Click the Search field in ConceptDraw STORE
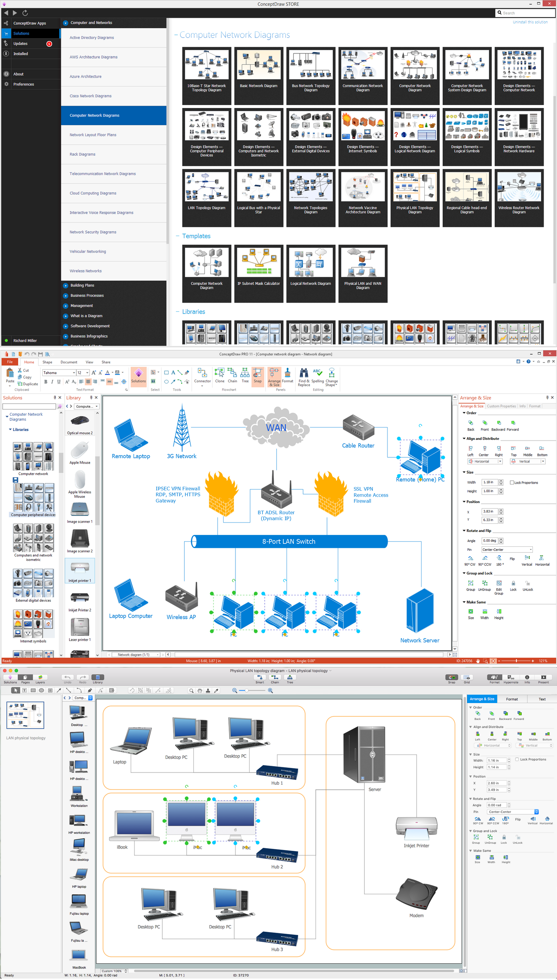Screen dimensions: 557x980 click(x=525, y=13)
